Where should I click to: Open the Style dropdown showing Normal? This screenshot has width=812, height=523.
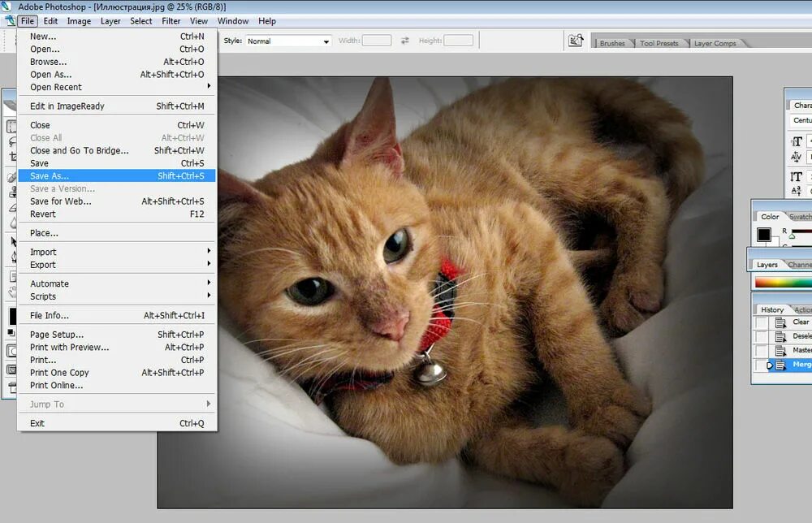point(288,41)
